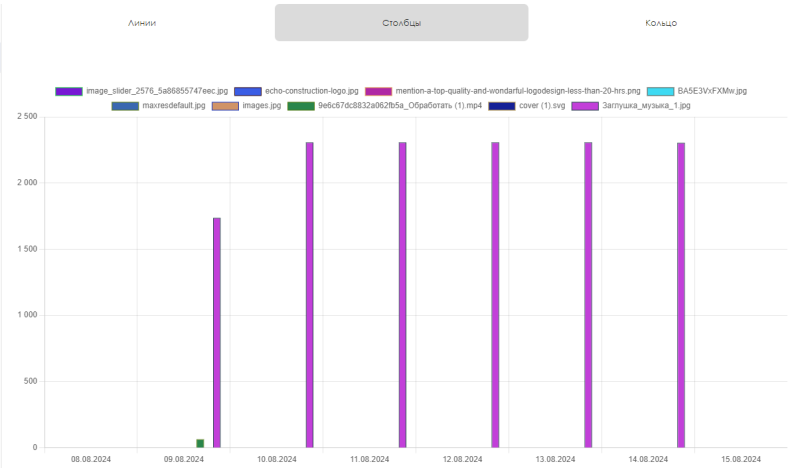This screenshot has width=800, height=468.
Task: Toggle mention-a-top-quality logodesign png legend entry
Action: pos(378,91)
